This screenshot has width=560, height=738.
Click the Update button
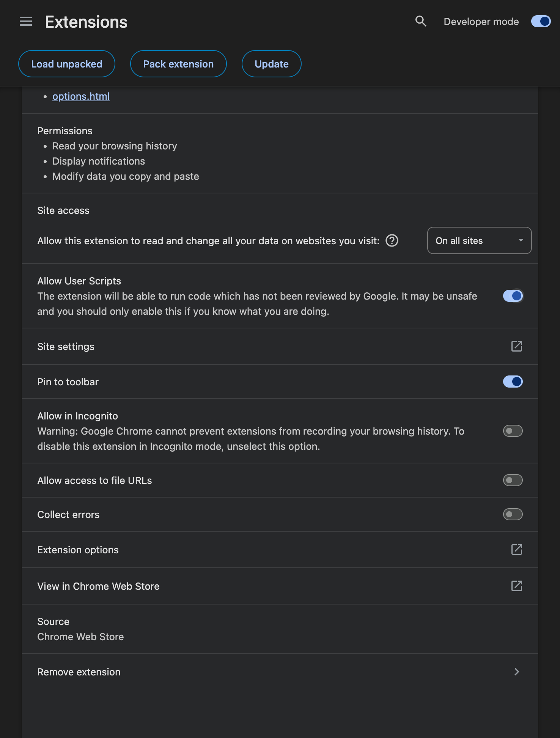272,64
